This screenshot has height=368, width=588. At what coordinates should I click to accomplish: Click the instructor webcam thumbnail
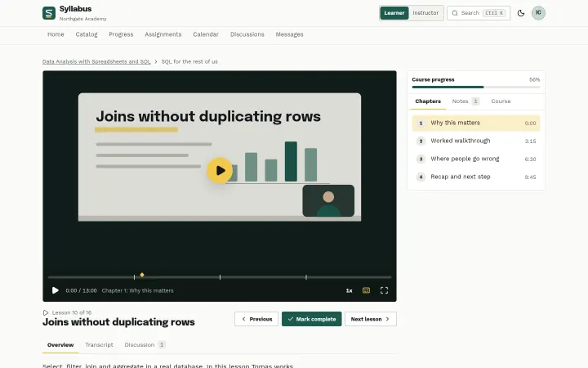(x=328, y=201)
